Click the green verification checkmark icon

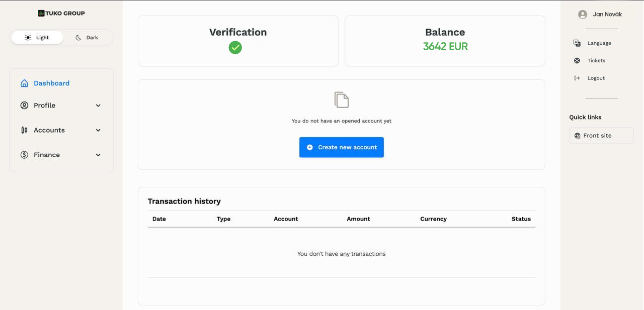pyautogui.click(x=235, y=48)
